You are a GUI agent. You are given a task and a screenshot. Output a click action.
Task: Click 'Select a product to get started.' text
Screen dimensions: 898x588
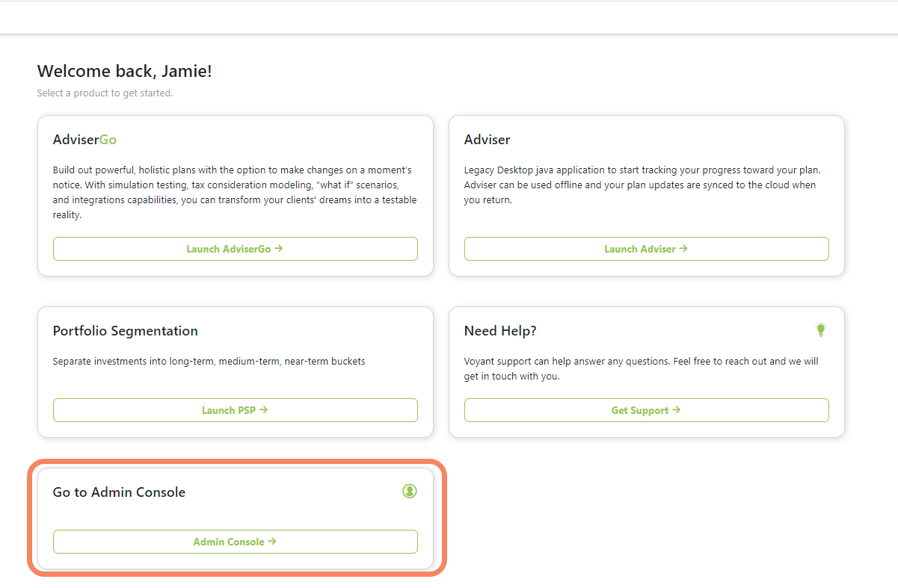pos(105,93)
